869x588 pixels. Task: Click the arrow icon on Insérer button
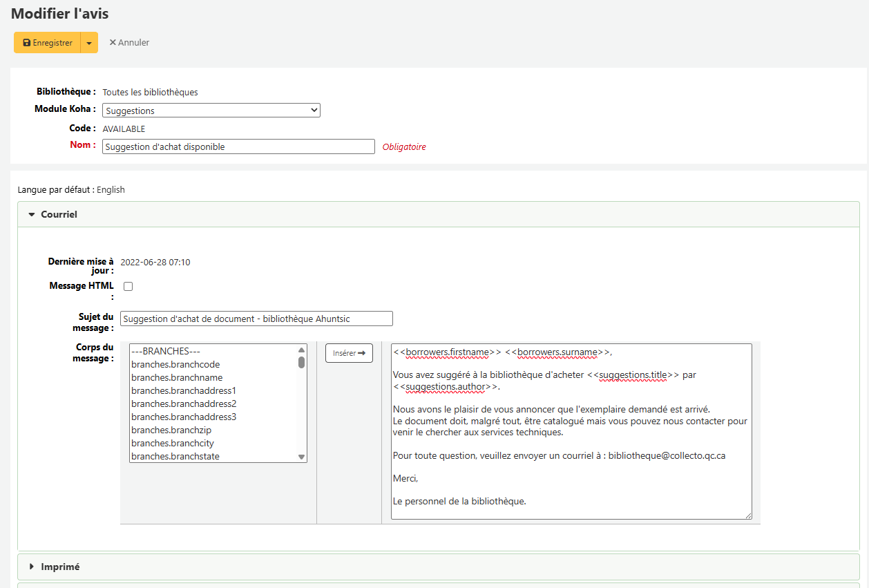(361, 353)
